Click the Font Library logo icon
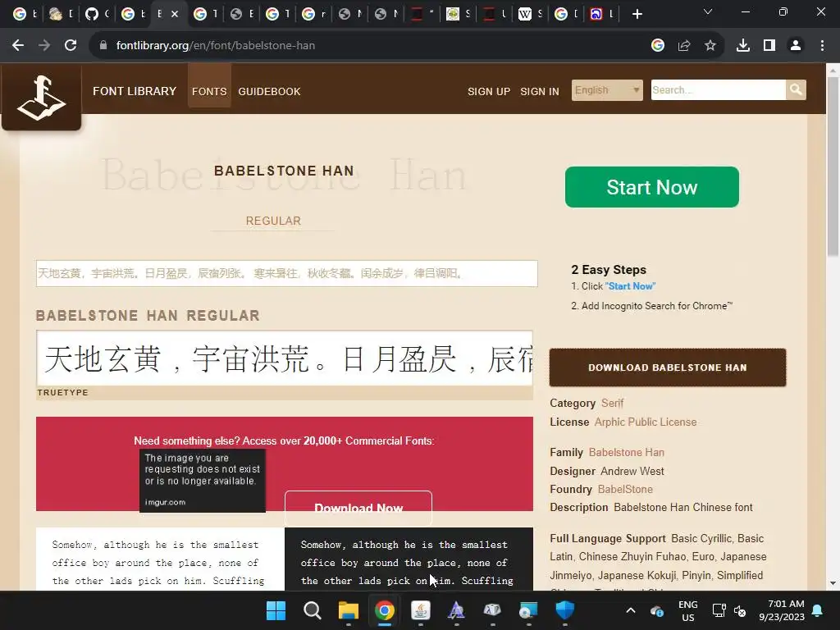This screenshot has width=840, height=630. pos(41,98)
